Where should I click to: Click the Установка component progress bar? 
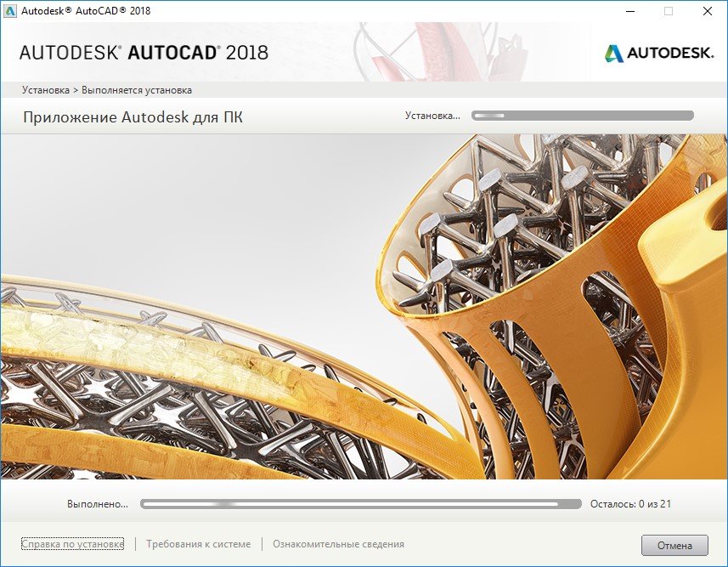point(583,116)
